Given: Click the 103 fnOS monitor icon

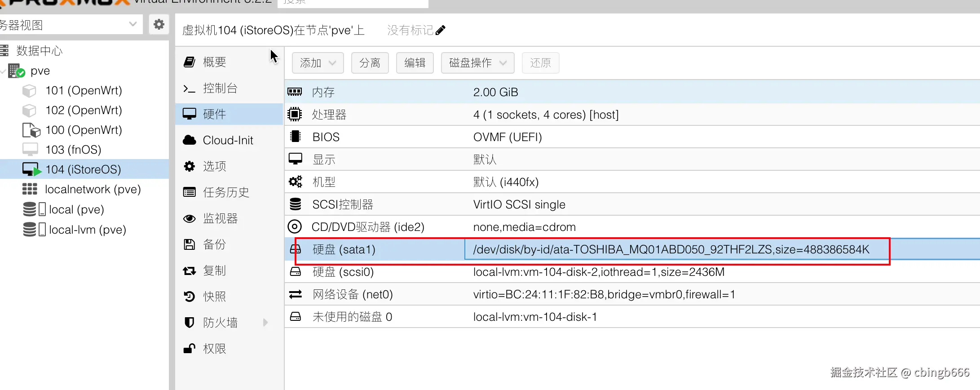Looking at the screenshot, I should (x=30, y=150).
